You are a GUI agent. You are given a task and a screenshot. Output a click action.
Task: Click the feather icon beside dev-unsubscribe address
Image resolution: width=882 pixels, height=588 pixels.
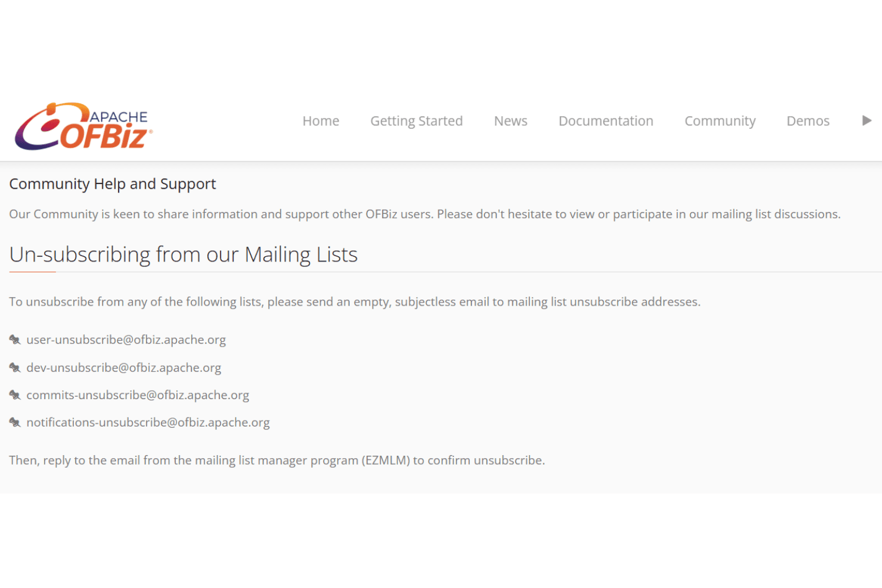(15, 368)
